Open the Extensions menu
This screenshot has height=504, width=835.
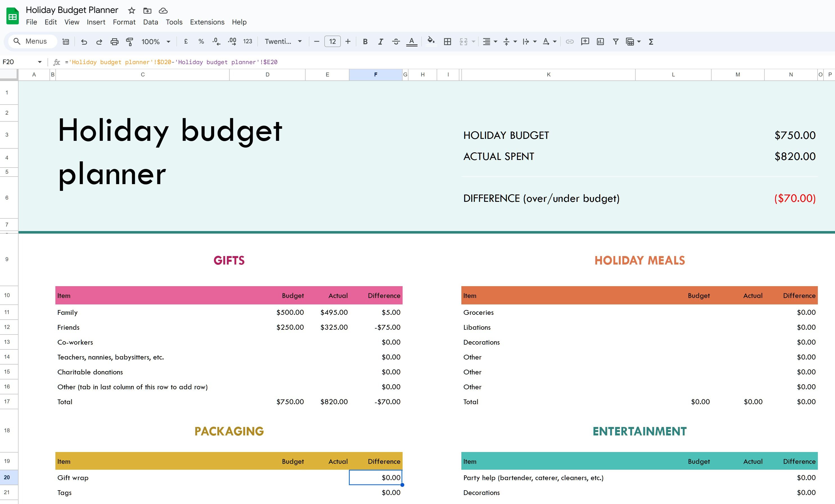(x=206, y=22)
